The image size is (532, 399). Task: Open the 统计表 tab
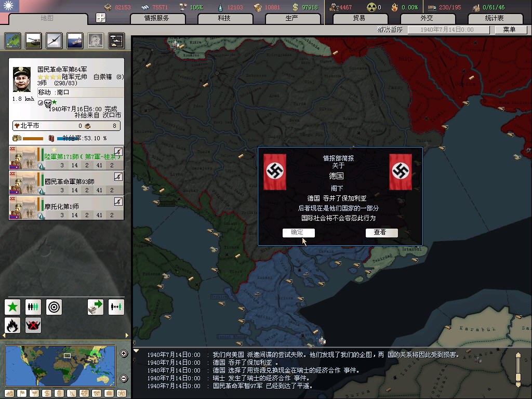coord(495,18)
